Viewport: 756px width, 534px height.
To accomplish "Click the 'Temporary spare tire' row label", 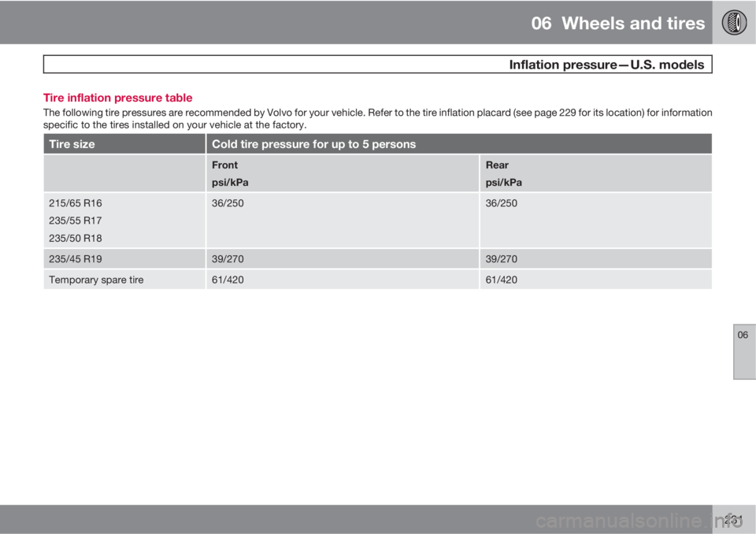I will [x=96, y=280].
